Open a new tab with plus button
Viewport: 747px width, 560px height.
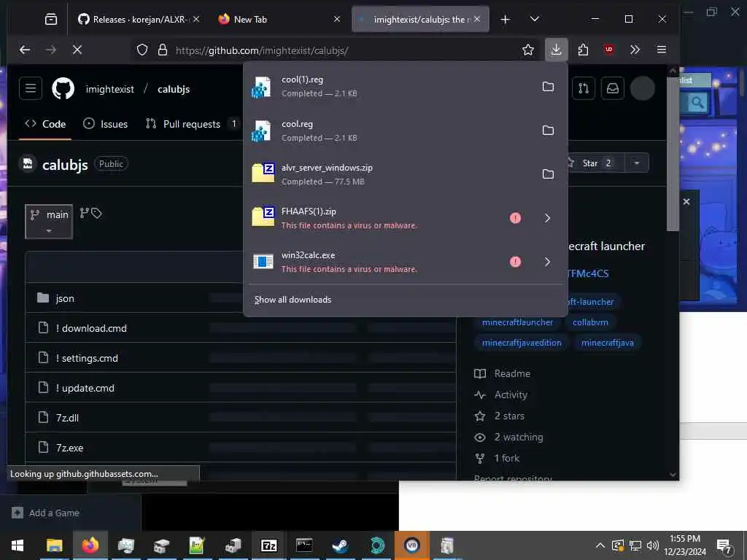[x=506, y=19]
